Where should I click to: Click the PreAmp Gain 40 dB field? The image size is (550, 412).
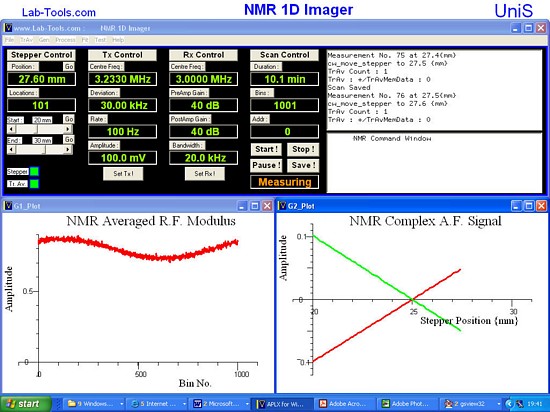(x=203, y=105)
